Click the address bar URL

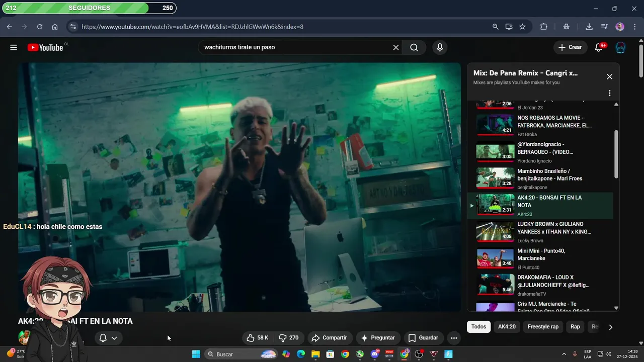coord(192,27)
